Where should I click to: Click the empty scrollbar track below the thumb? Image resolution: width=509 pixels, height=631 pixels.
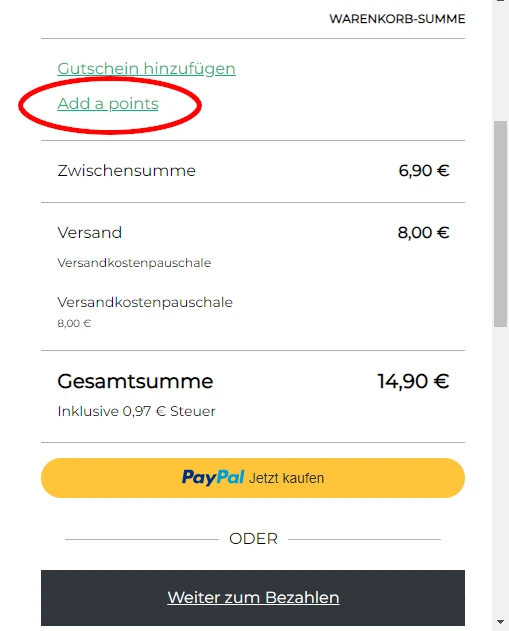coord(501,471)
